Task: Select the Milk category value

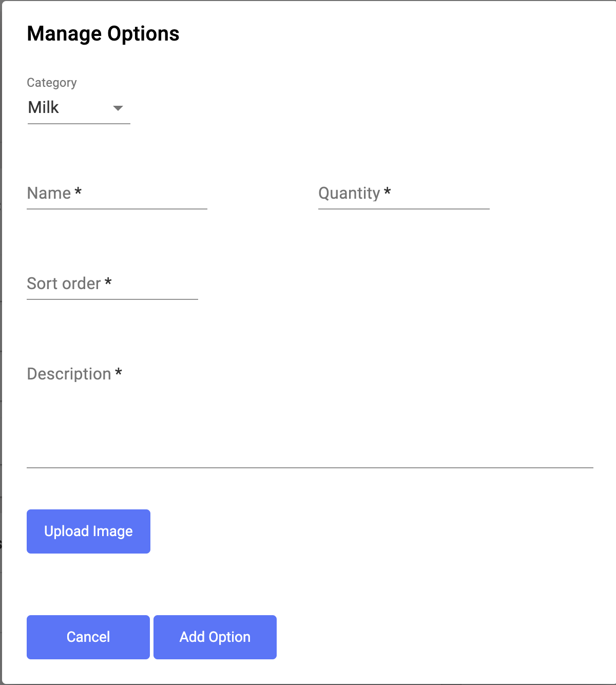Action: [44, 107]
